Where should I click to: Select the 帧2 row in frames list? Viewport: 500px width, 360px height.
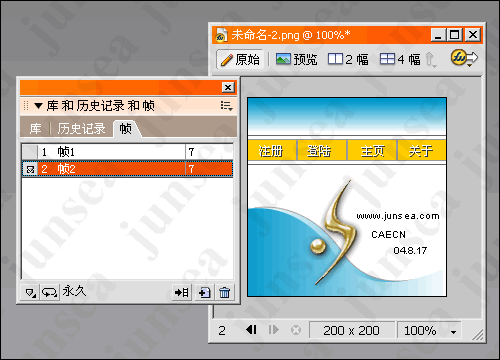click(x=127, y=169)
